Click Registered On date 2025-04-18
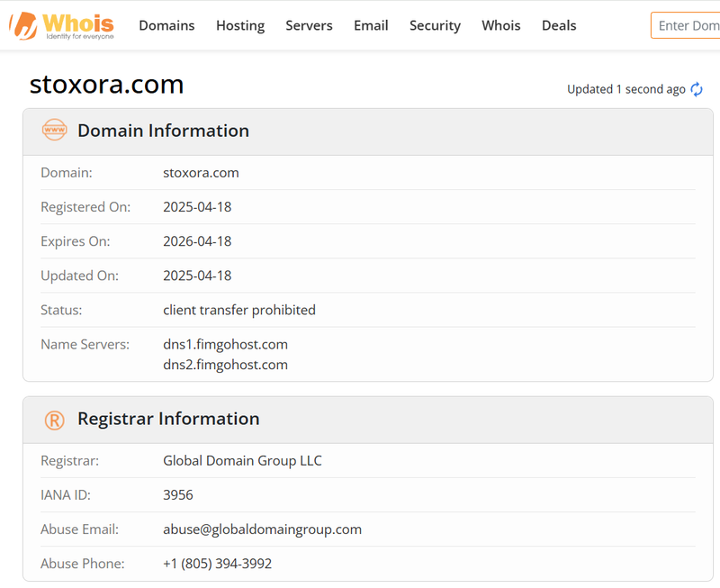Viewport: 720px width, 588px height. pos(197,207)
